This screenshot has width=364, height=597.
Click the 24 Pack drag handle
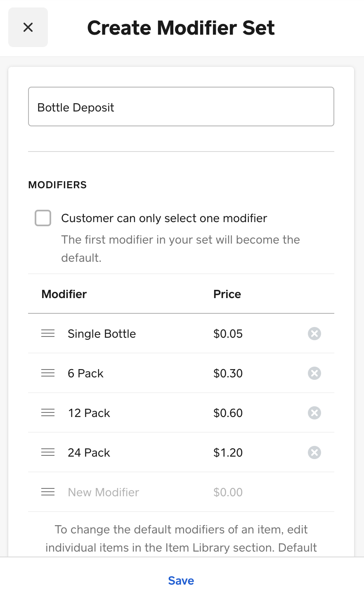coord(48,452)
